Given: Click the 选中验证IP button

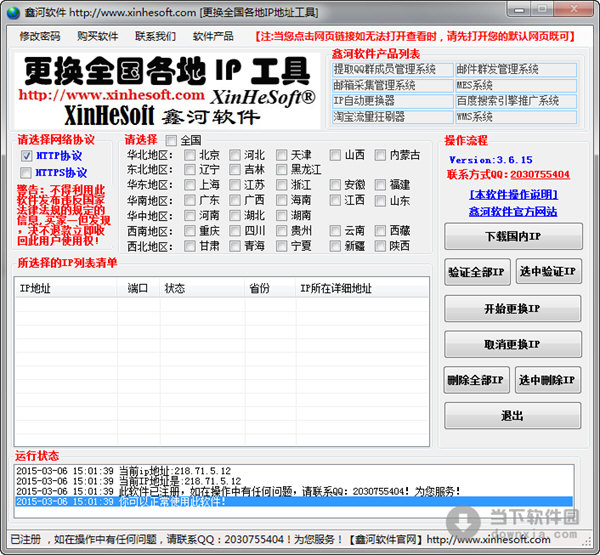Looking at the screenshot, I should (548, 271).
